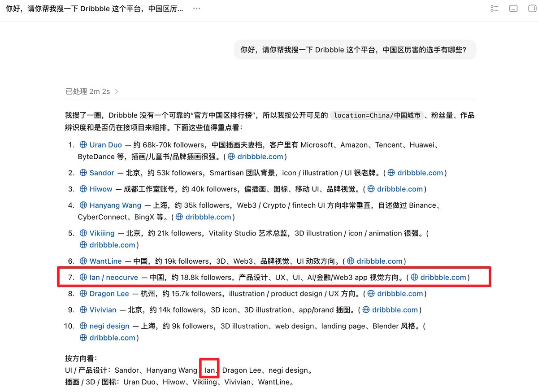Screen dimensions: 538x392
Task: Toggle the right sidebar panel icon
Action: point(532,9)
